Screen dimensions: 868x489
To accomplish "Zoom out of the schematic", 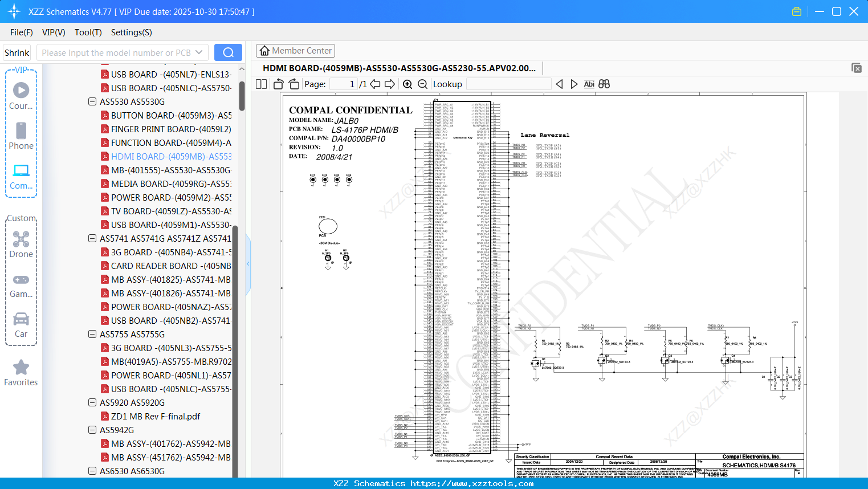I will 422,84.
